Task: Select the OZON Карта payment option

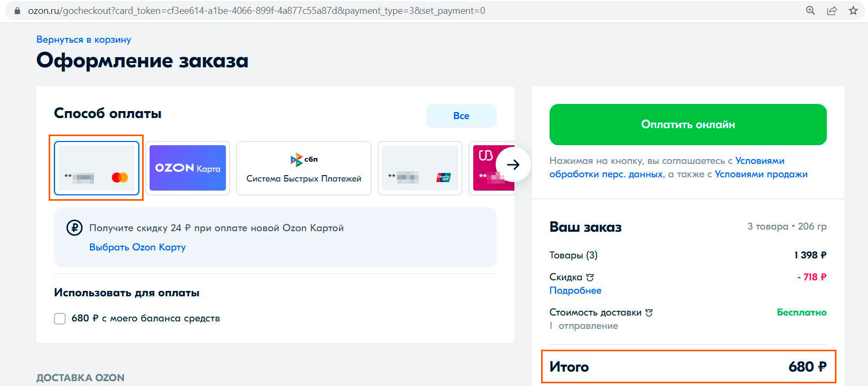Action: click(x=187, y=168)
